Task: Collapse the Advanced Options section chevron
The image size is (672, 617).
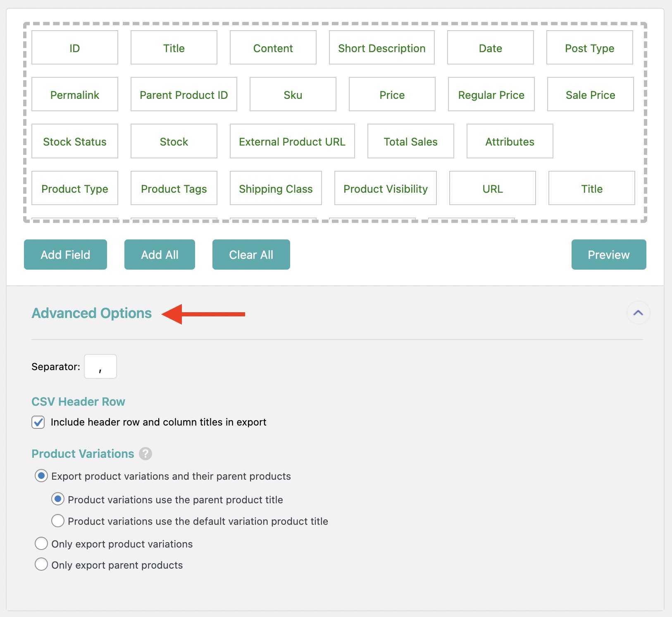Action: (638, 313)
